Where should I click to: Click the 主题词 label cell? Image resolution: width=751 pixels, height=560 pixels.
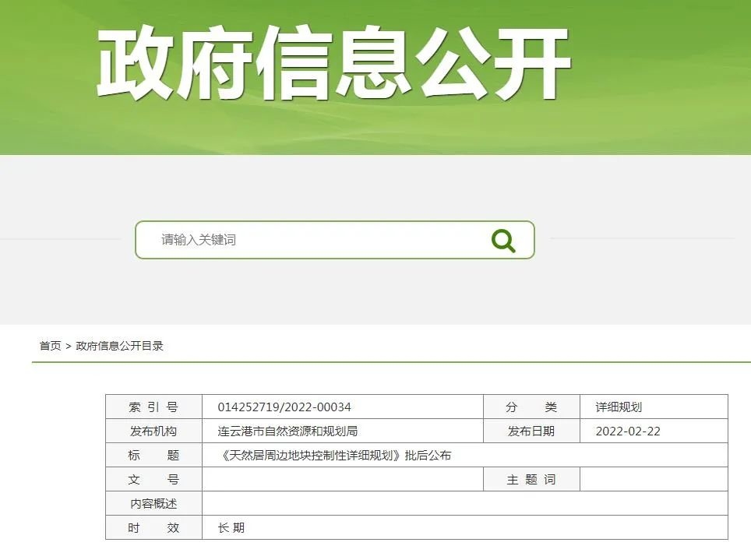point(531,479)
